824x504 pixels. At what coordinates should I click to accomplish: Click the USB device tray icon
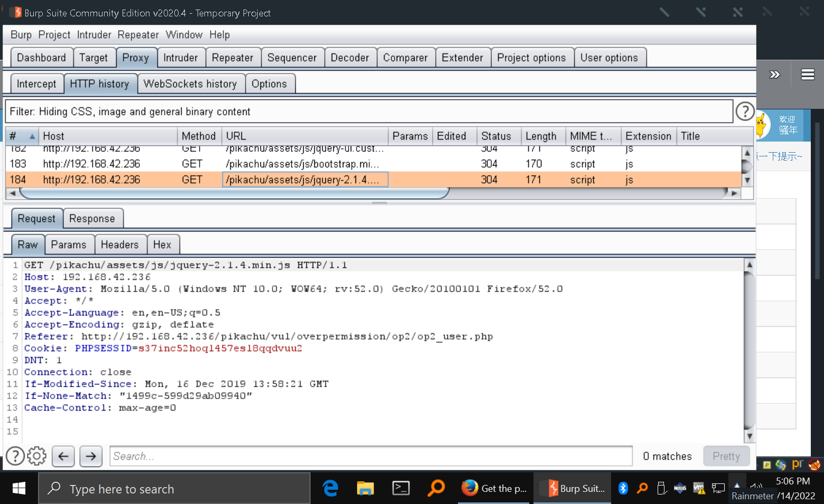[661, 488]
